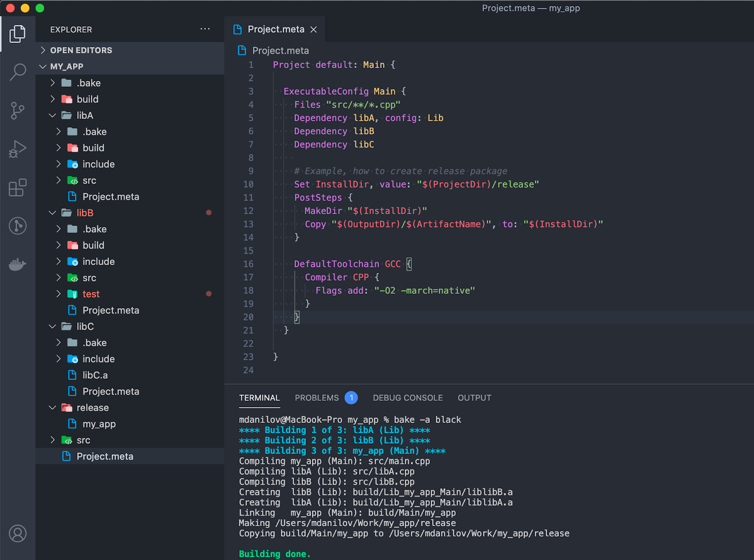Click the 'Building done.' terminal text
The image size is (754, 560).
tap(275, 554)
